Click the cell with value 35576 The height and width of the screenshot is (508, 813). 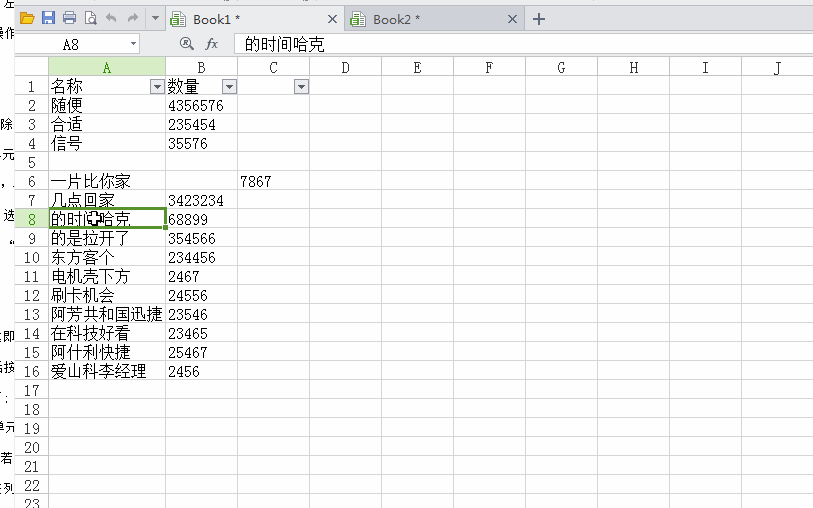201,144
